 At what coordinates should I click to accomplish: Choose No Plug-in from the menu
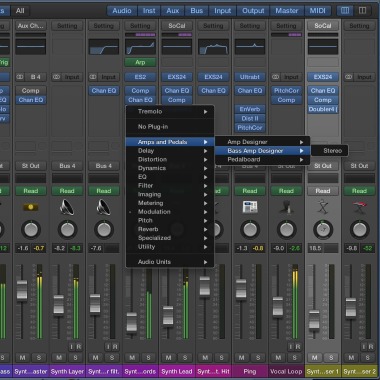coord(170,127)
